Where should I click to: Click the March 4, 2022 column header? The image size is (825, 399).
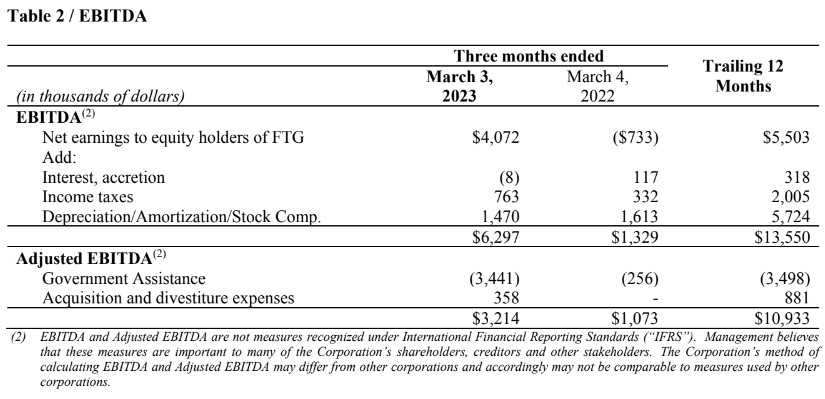pyautogui.click(x=598, y=87)
